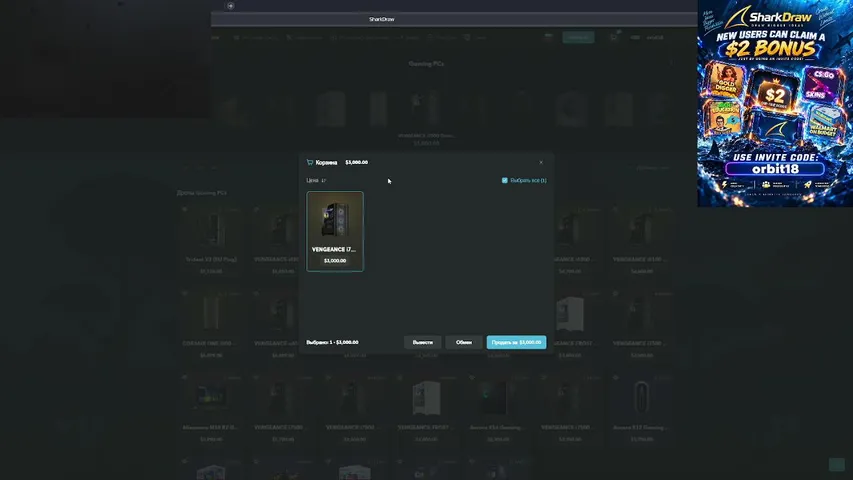Toggle the Выбрать все checkbox
Viewport: 853px width, 480px height.
click(x=504, y=180)
